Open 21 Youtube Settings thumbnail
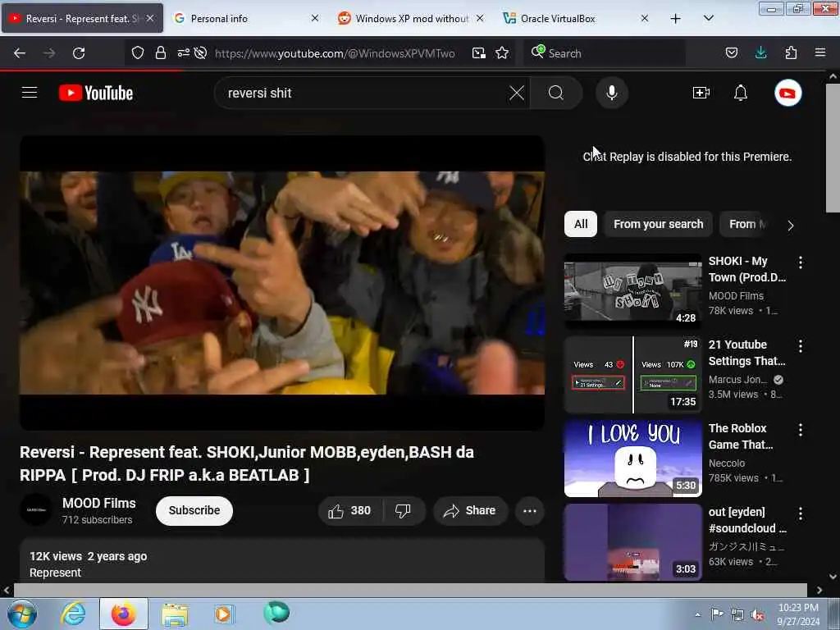This screenshot has width=840, height=630. point(632,375)
